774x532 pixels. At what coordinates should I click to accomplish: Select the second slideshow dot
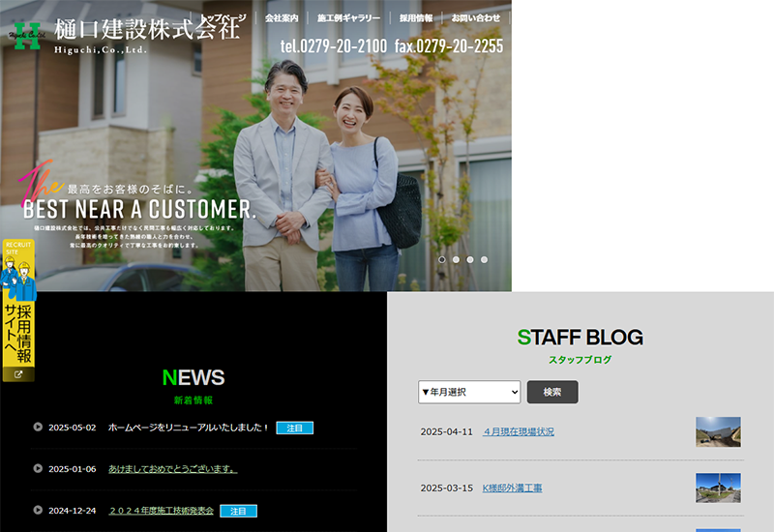pyautogui.click(x=456, y=259)
